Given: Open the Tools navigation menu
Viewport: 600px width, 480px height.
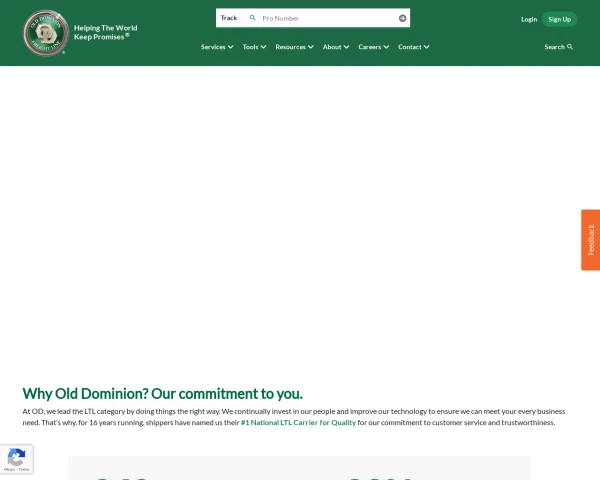Looking at the screenshot, I should point(254,47).
